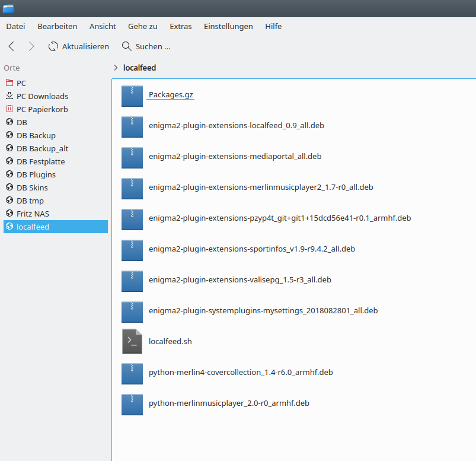Click the Aktualisieren refresh button
This screenshot has height=461, width=476.
[x=78, y=46]
